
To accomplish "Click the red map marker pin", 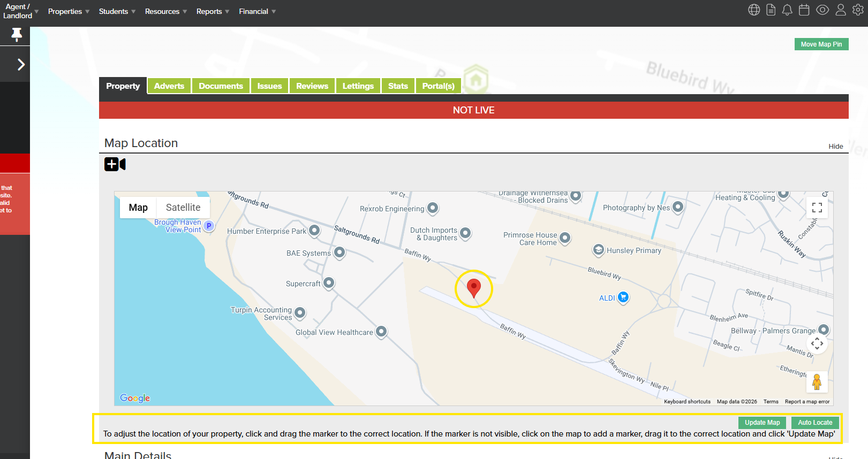I will pyautogui.click(x=473, y=287).
